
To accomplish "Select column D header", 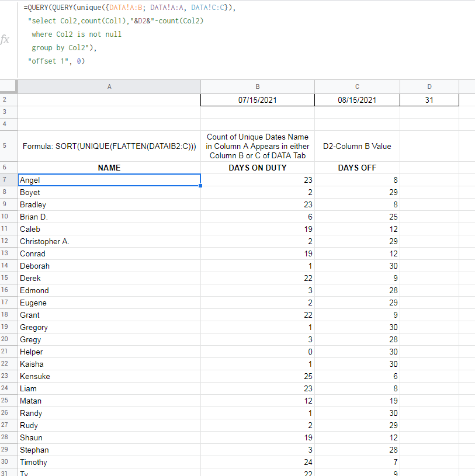I will tap(429, 86).
